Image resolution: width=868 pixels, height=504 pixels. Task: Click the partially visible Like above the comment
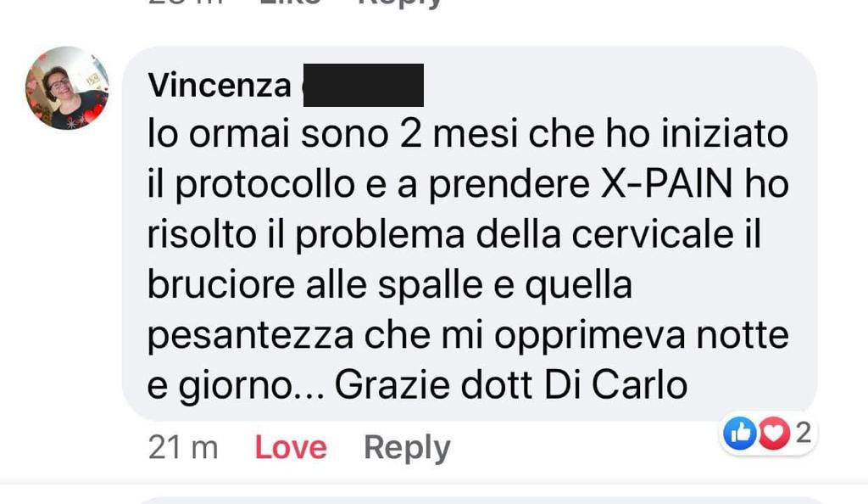click(x=290, y=3)
